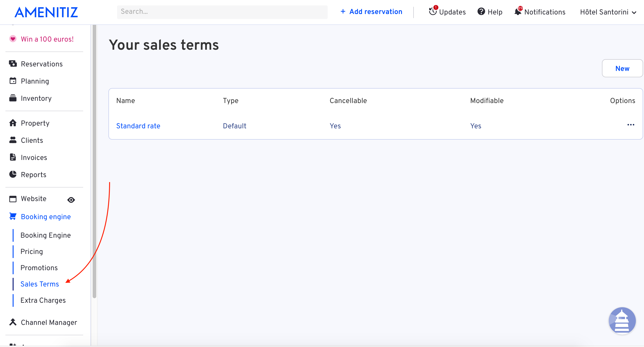Open the lighthouse chat widget
Image resolution: width=644 pixels, height=347 pixels.
click(622, 321)
